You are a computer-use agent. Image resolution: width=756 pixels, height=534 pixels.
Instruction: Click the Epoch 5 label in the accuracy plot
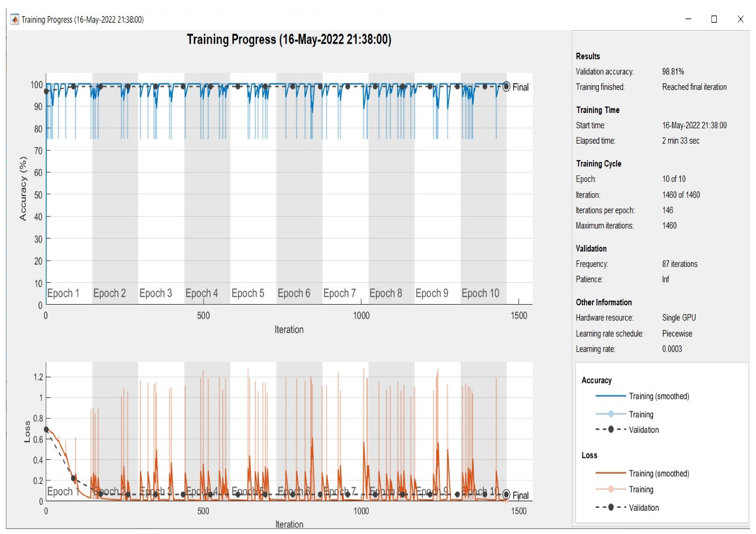coord(248,293)
